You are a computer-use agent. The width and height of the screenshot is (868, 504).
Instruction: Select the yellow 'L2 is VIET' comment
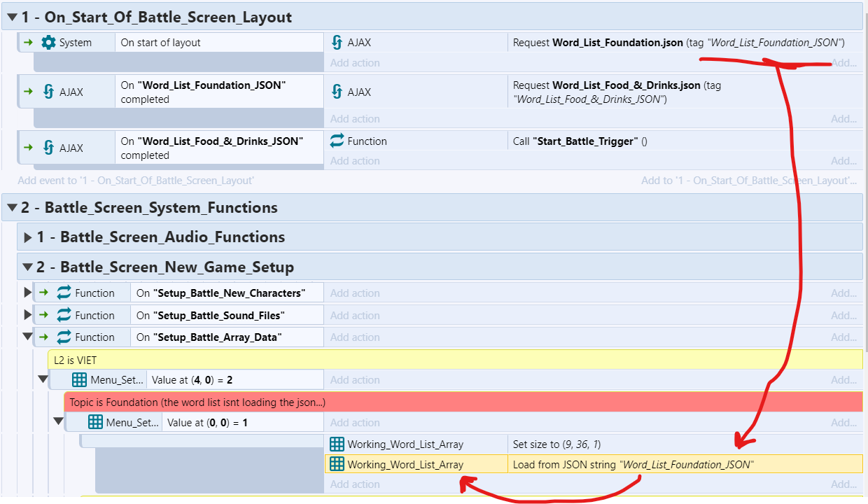(455, 360)
